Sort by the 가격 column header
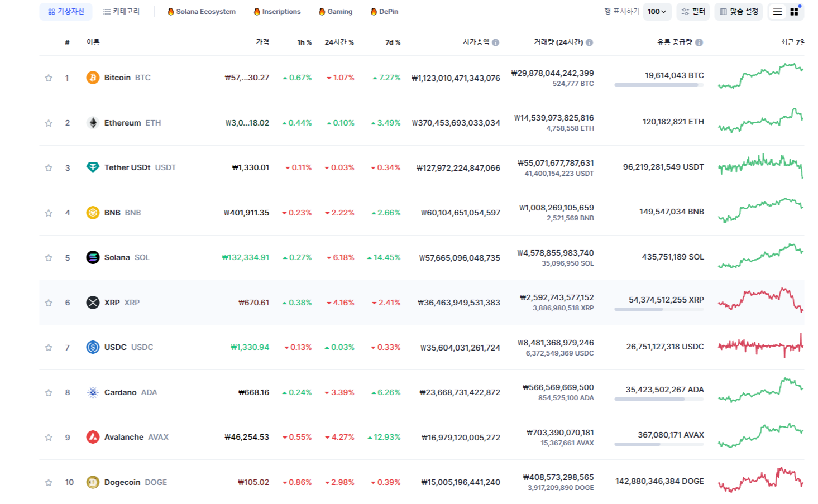The image size is (818, 504). click(262, 42)
